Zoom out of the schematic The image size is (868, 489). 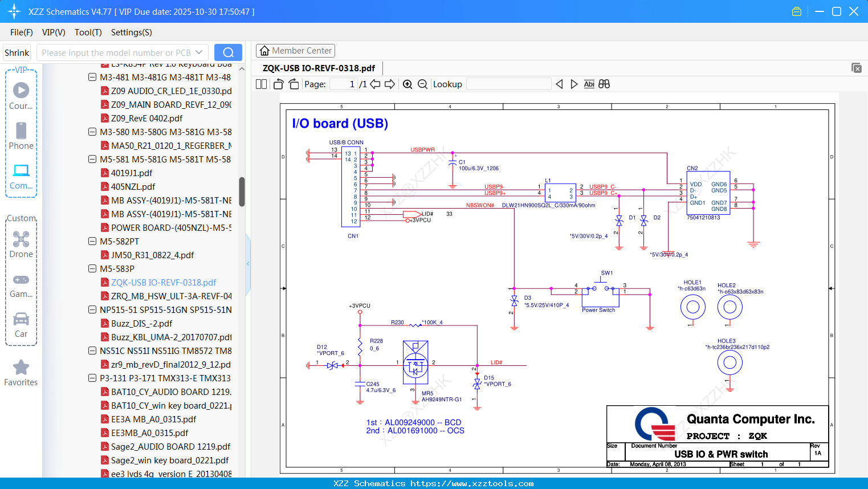click(422, 84)
